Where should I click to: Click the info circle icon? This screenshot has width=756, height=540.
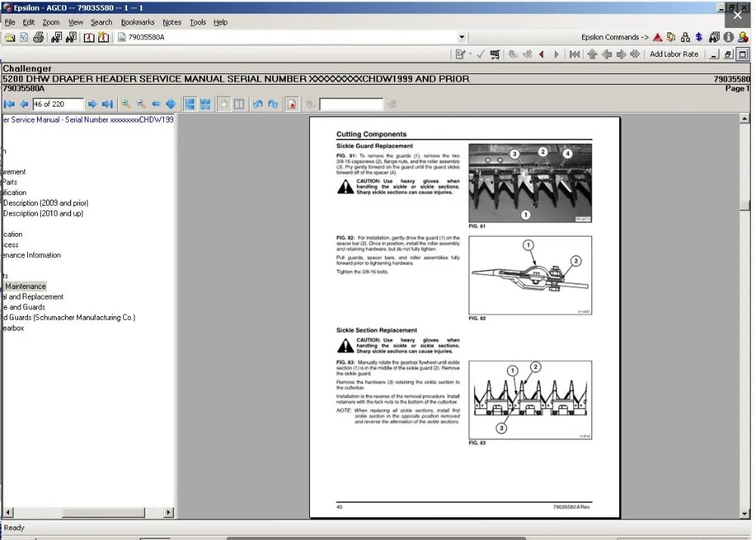[729, 37]
